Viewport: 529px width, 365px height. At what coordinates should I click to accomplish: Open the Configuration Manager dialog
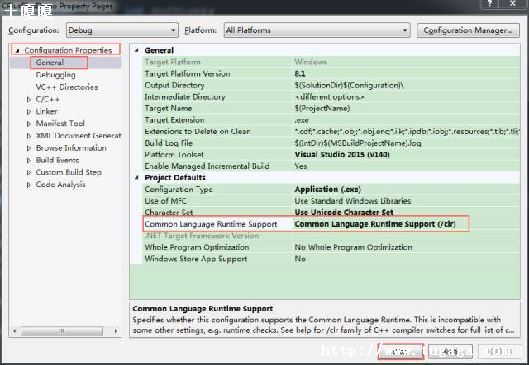[x=468, y=30]
